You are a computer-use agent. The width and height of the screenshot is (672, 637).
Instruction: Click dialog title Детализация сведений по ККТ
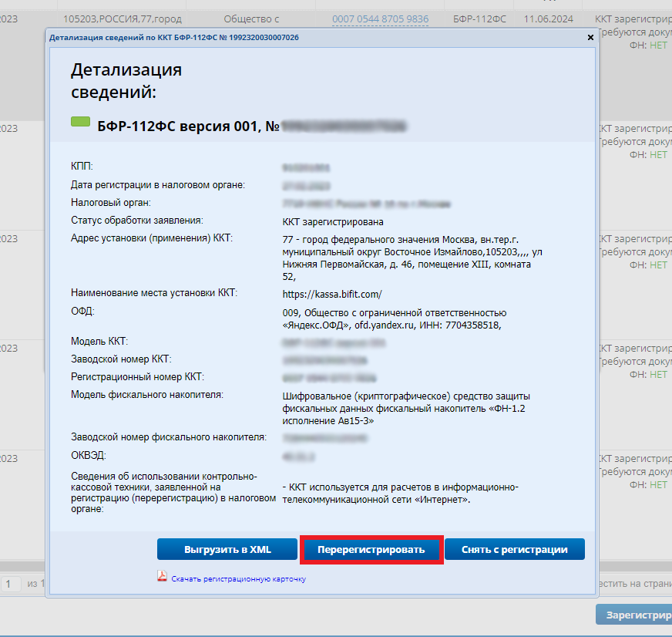click(173, 37)
